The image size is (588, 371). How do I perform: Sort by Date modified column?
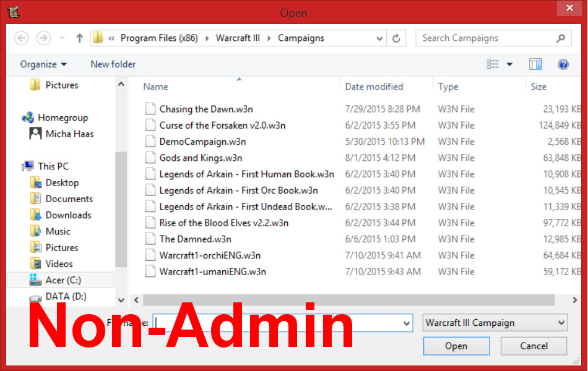374,87
